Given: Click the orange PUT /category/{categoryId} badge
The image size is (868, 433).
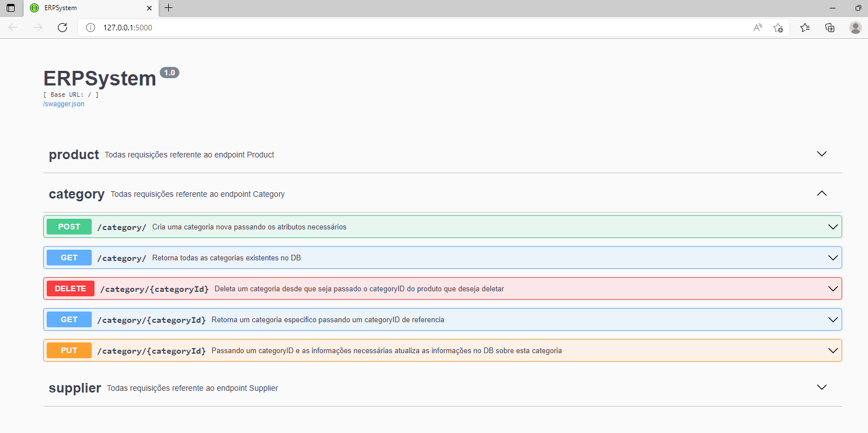Looking at the screenshot, I should coord(69,350).
